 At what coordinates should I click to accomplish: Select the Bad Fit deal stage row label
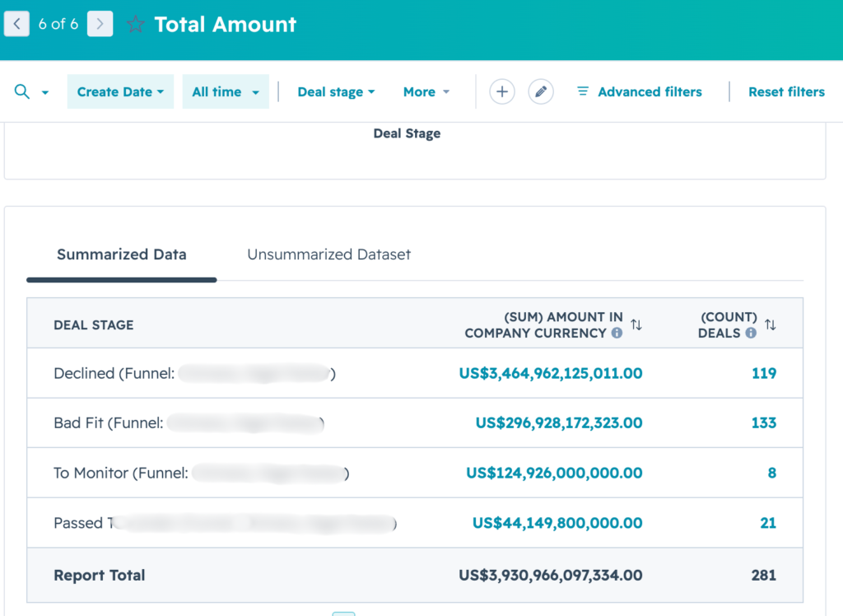click(x=189, y=422)
